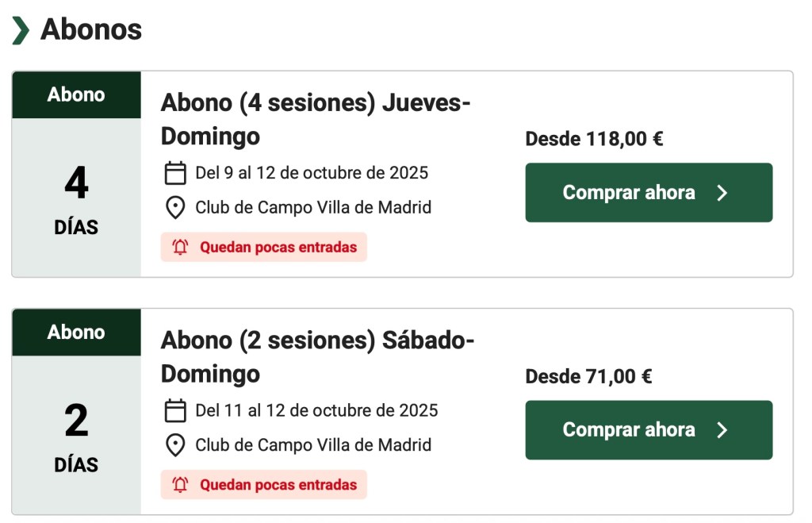Viewport: 812px width, 523px height.
Task: Open the Abono (2 sesiones) Sábado-Domingo title
Action: (317, 356)
